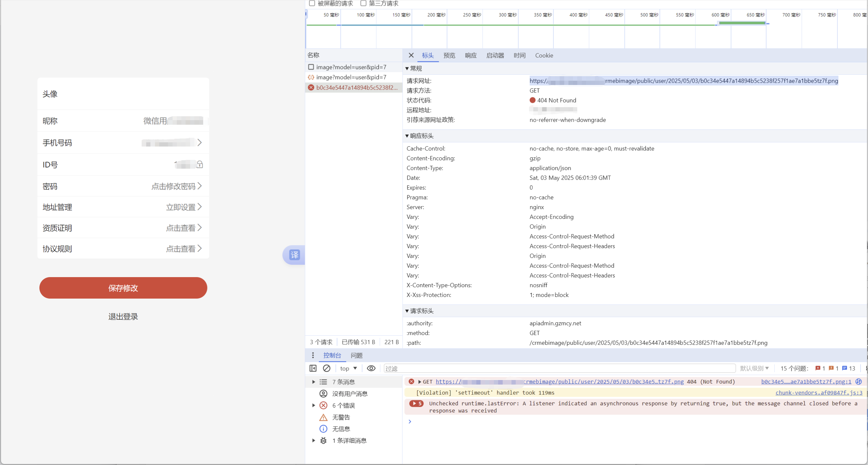Open 协议规则 点击查看
The height and width of the screenshot is (465, 868).
[x=123, y=249]
